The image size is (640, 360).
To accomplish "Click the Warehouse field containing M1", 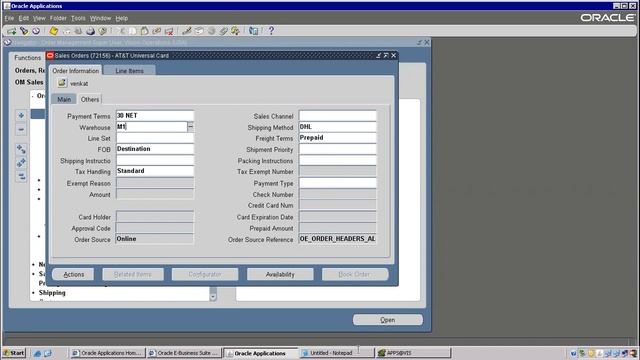I will 151,127.
